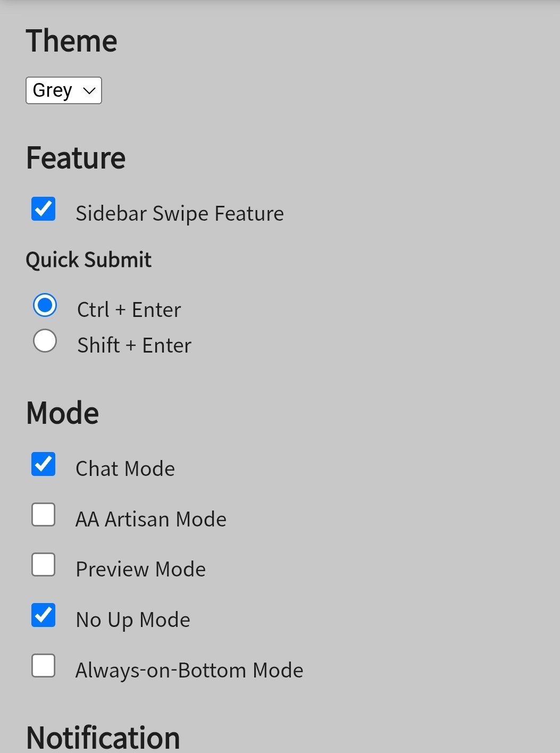Enable the AA Artisan Mode checkbox
Image resolution: width=560 pixels, height=753 pixels.
click(44, 515)
